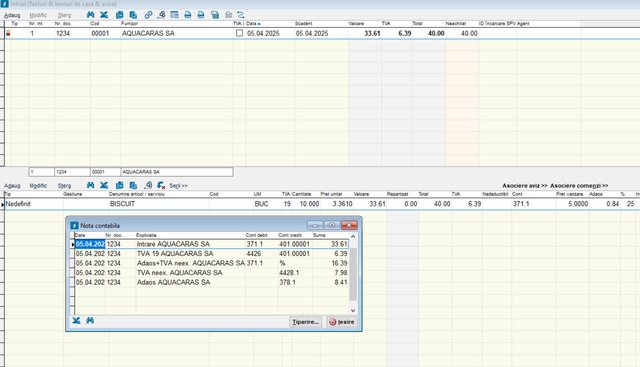Click Adaug in the articles toolbar
The width and height of the screenshot is (640, 367).
click(12, 186)
